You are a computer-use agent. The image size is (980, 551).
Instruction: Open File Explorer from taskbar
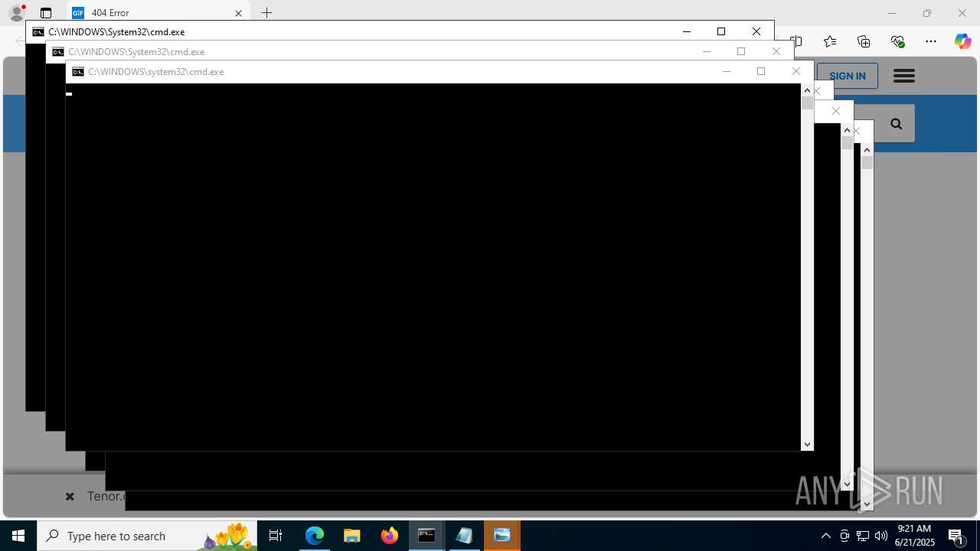(352, 536)
